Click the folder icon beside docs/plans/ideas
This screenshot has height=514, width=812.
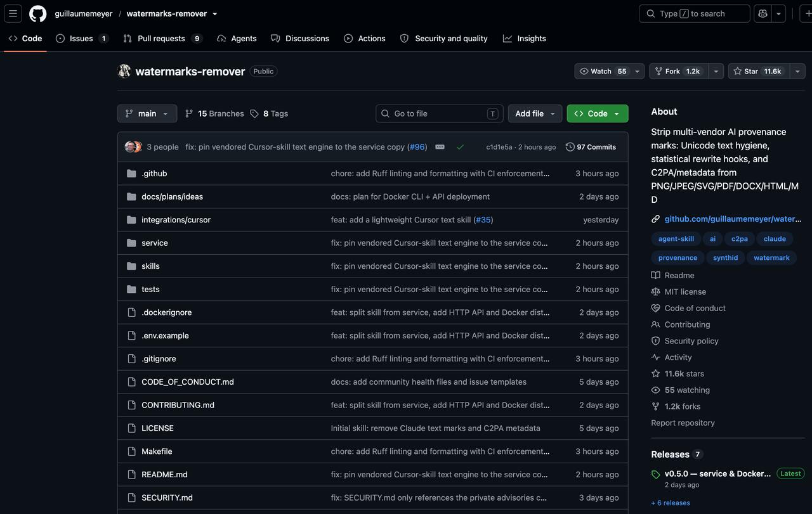tap(131, 196)
